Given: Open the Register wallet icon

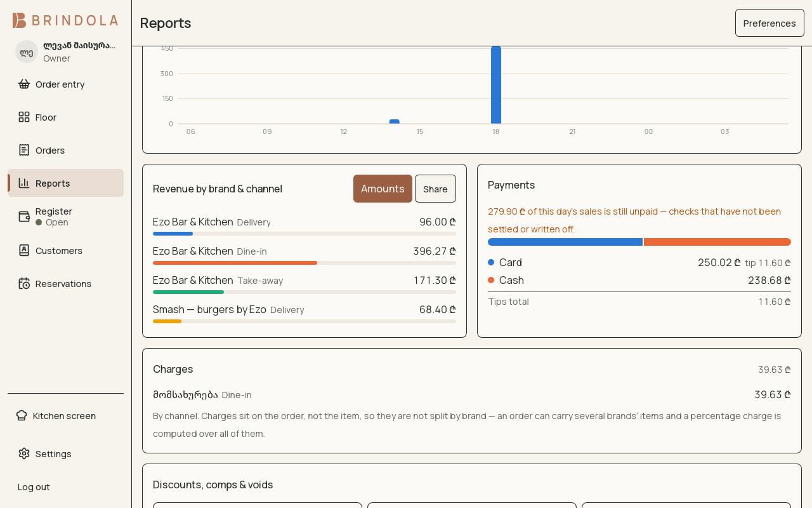Looking at the screenshot, I should [x=24, y=217].
